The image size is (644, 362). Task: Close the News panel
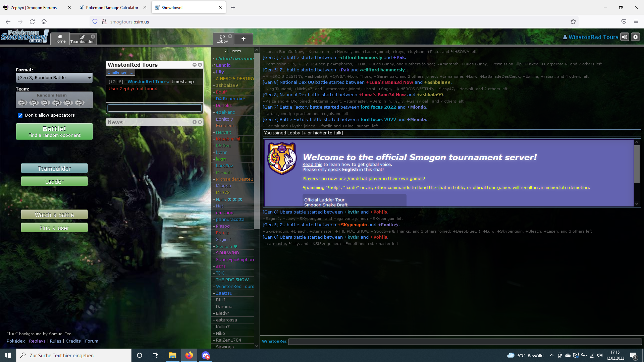pos(200,122)
